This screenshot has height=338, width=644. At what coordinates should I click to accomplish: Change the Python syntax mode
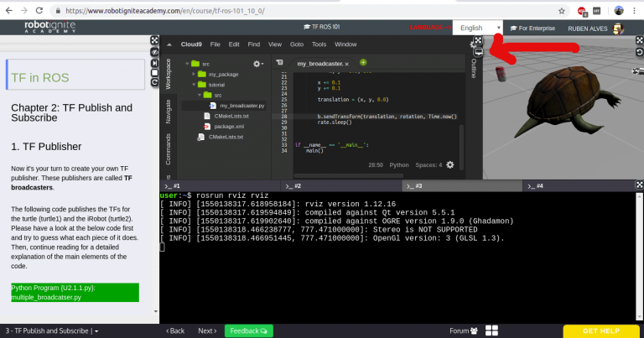coord(399,164)
